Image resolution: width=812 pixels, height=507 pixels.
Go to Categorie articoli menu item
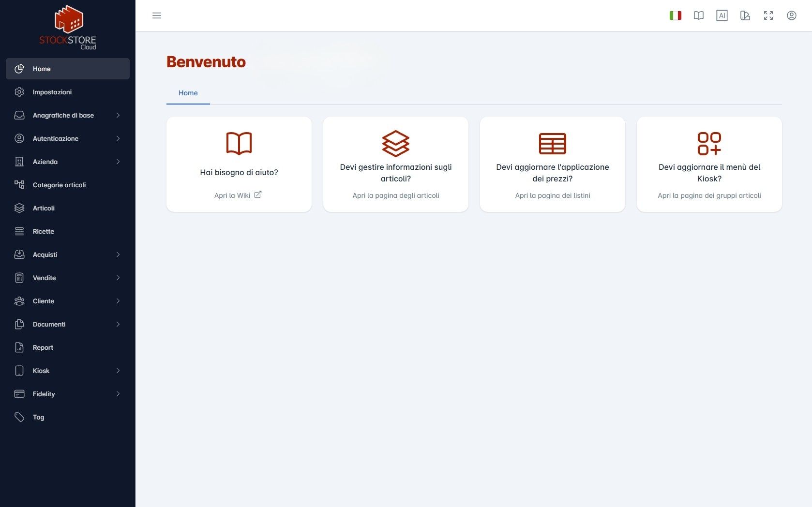68,185
